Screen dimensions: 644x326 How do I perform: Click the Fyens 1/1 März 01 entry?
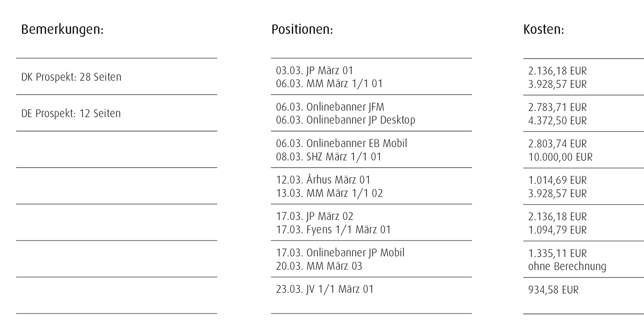[333, 230]
